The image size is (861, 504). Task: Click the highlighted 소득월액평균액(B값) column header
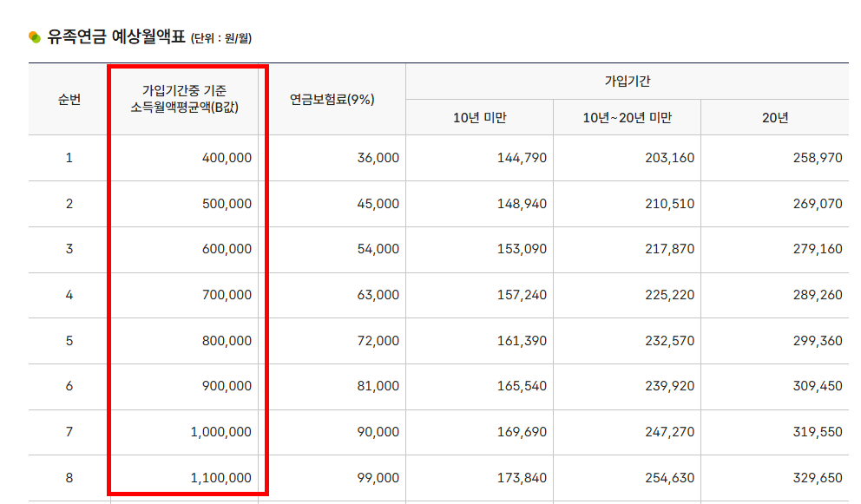click(x=187, y=99)
